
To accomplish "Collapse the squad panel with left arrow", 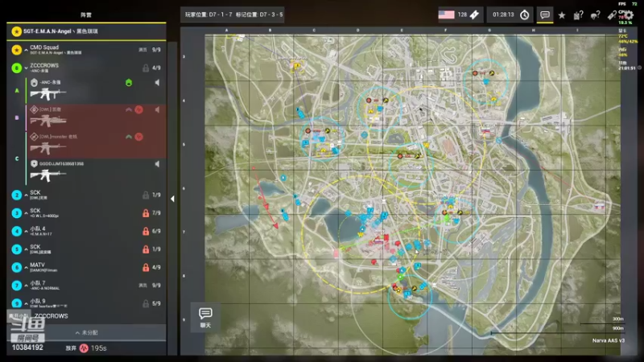I will tap(172, 199).
